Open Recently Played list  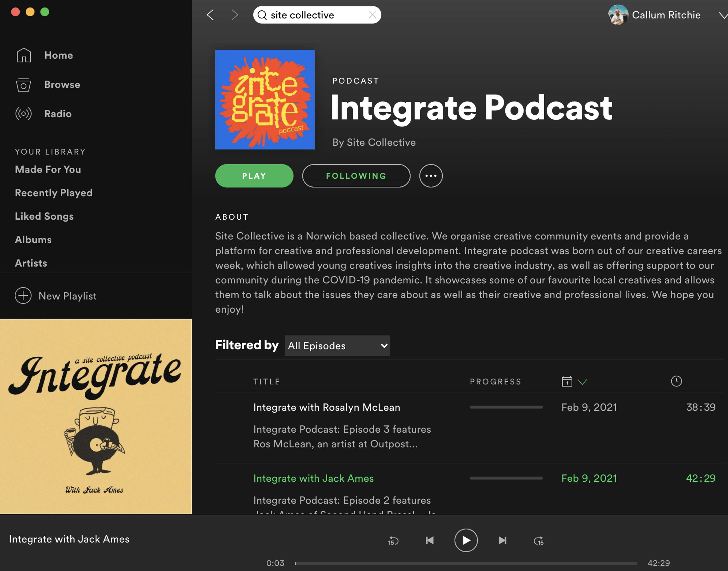click(53, 193)
